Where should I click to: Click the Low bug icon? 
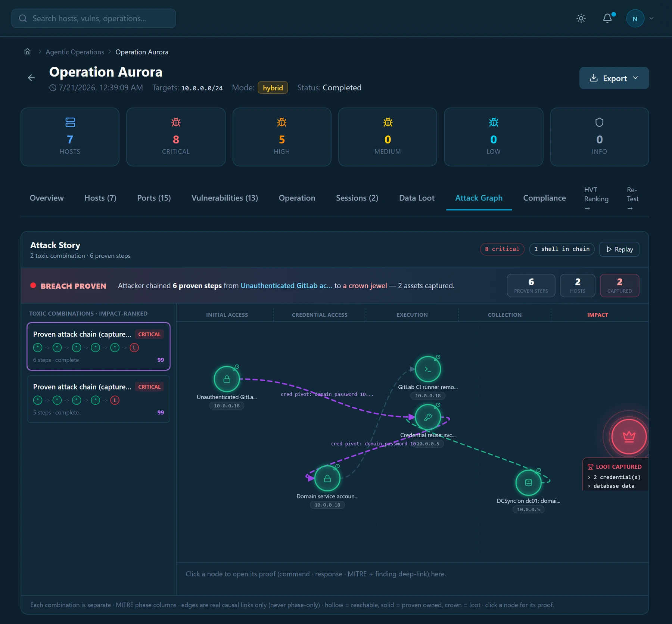[494, 122]
